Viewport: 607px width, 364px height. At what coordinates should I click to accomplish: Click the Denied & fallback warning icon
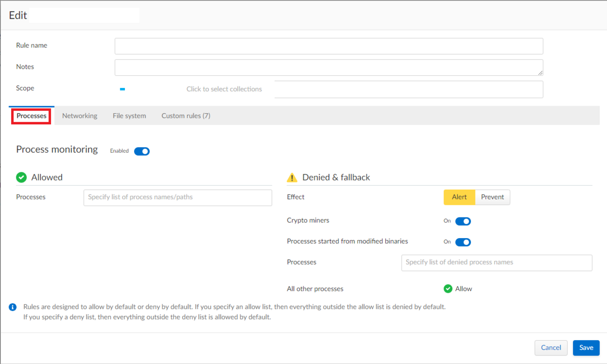[x=292, y=177]
